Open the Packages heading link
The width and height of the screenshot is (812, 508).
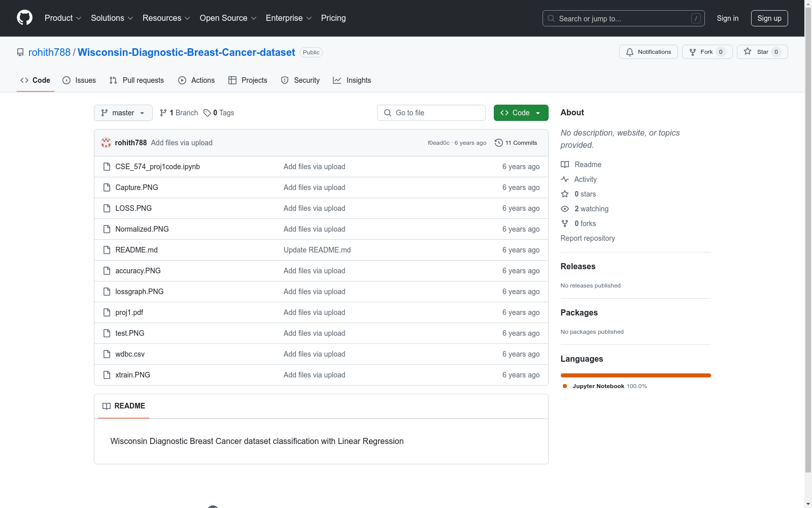(579, 312)
